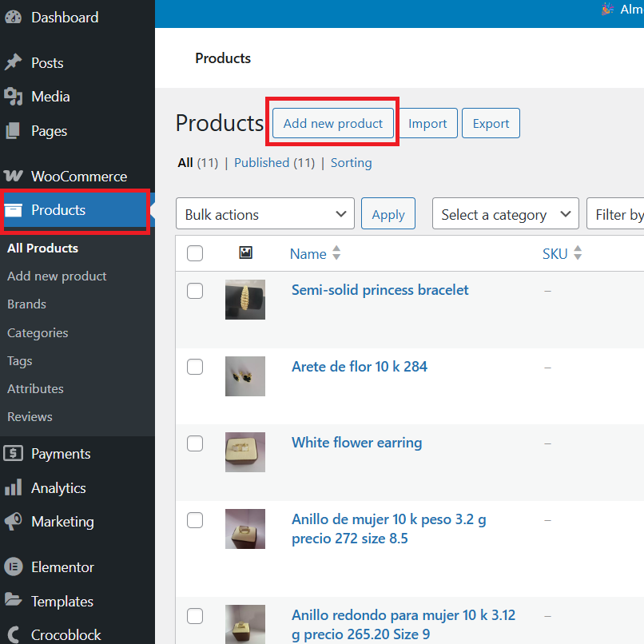Select All Products submenu item

pyautogui.click(x=42, y=248)
